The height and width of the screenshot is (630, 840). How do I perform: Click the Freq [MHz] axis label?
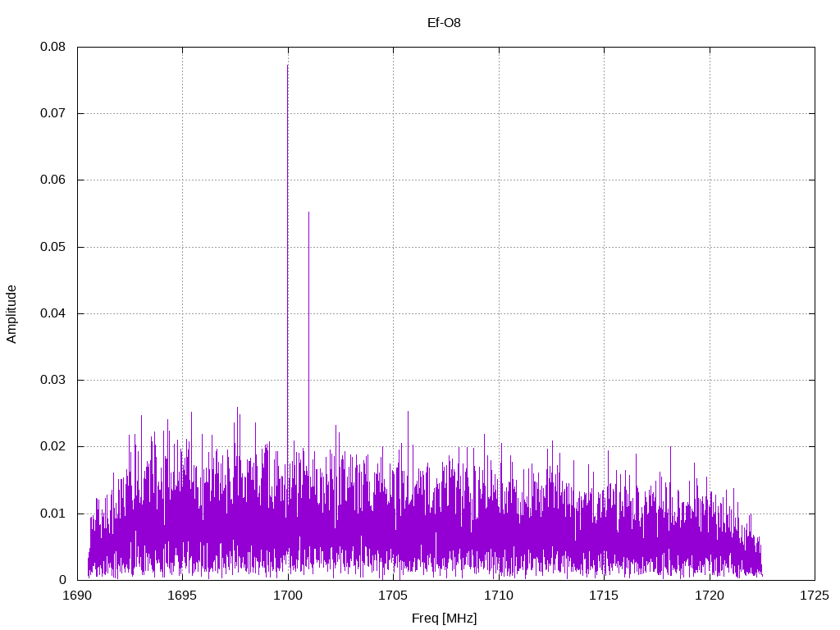coord(444,619)
